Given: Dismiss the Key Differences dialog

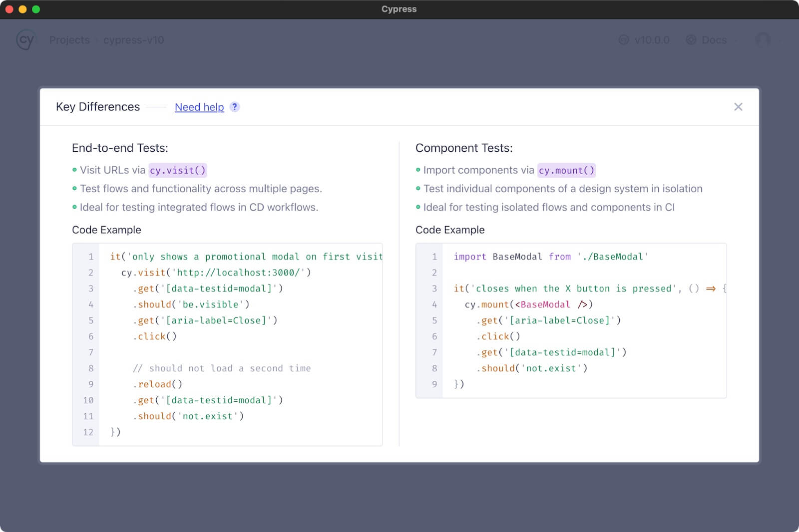Looking at the screenshot, I should tap(738, 106).
